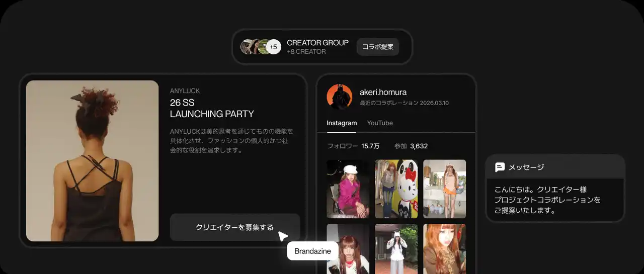This screenshot has width=644, height=274.
Task: Click the Brandazine cursor label
Action: [x=312, y=251]
